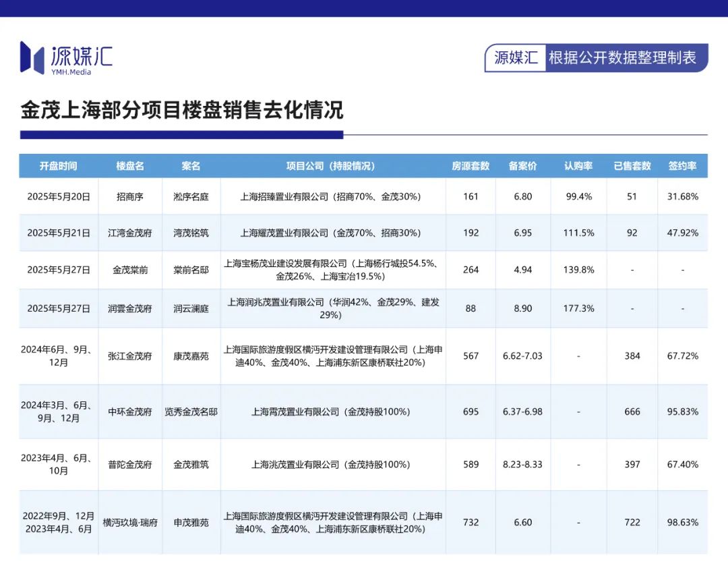Screen dimensions: 728x574
Task: Click the signing rate '95.83%'
Action: 682,411
